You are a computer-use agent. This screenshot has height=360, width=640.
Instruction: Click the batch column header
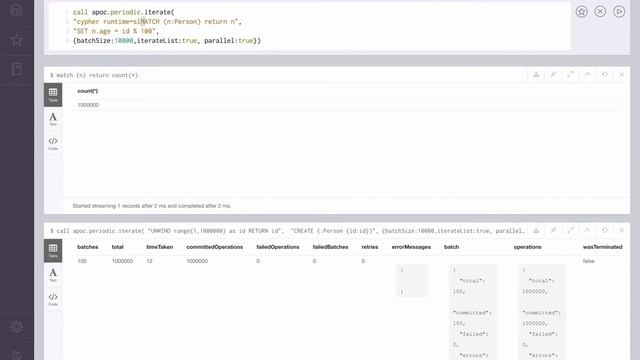pos(451,247)
